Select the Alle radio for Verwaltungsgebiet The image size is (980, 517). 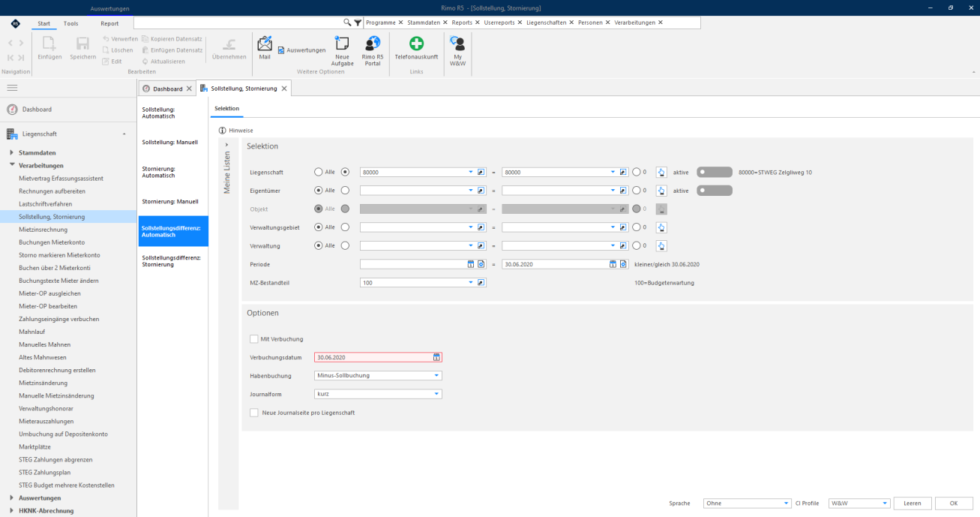tap(319, 227)
